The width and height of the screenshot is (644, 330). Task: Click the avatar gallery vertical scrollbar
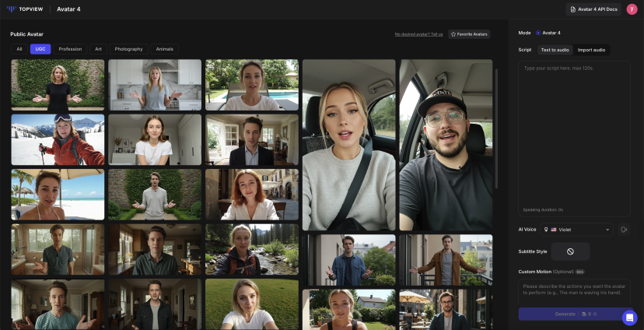(497, 128)
